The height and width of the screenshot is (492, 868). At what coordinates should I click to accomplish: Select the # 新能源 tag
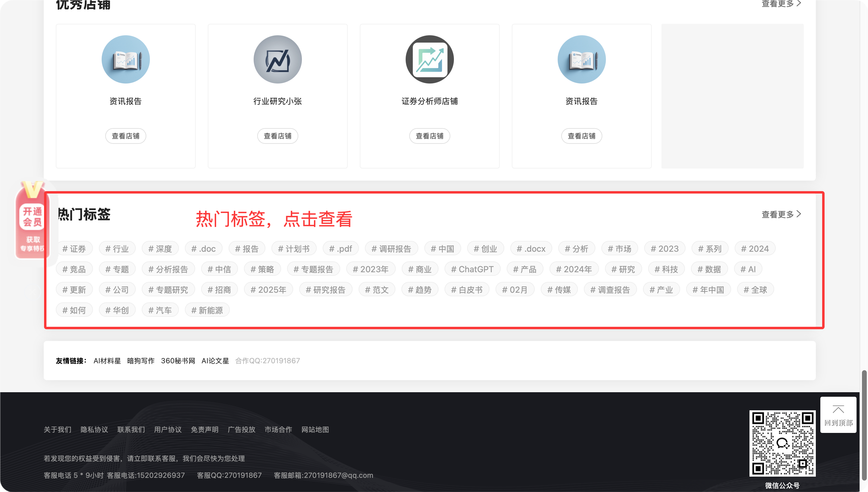[x=207, y=310]
